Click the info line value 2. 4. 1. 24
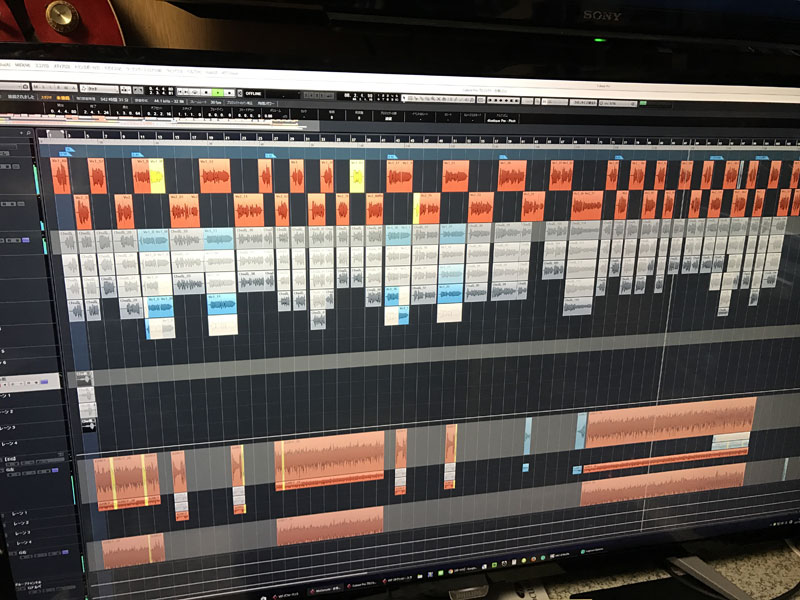800x600 pixels. click(96, 112)
